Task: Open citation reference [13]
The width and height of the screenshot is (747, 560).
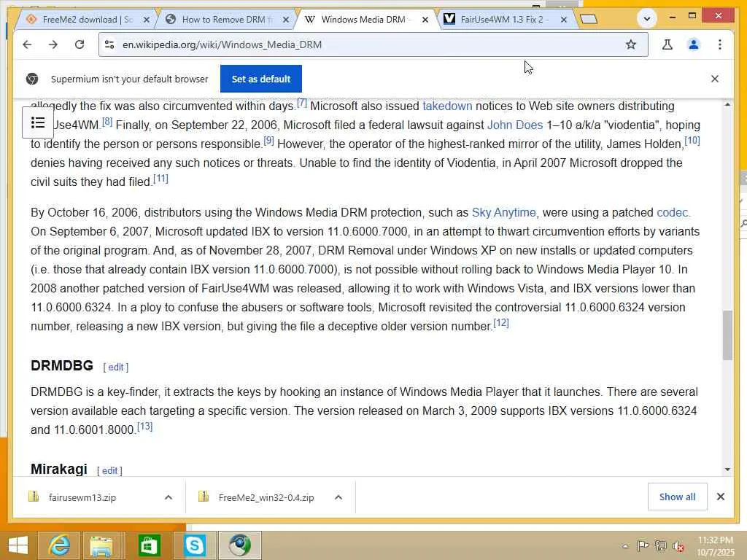Action: [145, 427]
